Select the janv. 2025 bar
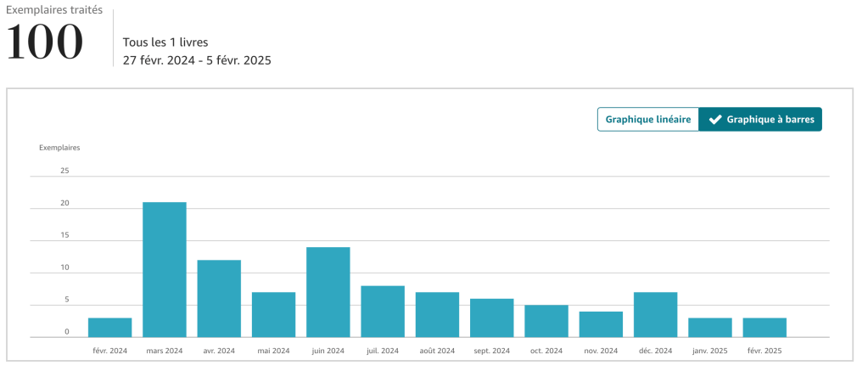Screen dimensions: 868x377 tap(710, 328)
